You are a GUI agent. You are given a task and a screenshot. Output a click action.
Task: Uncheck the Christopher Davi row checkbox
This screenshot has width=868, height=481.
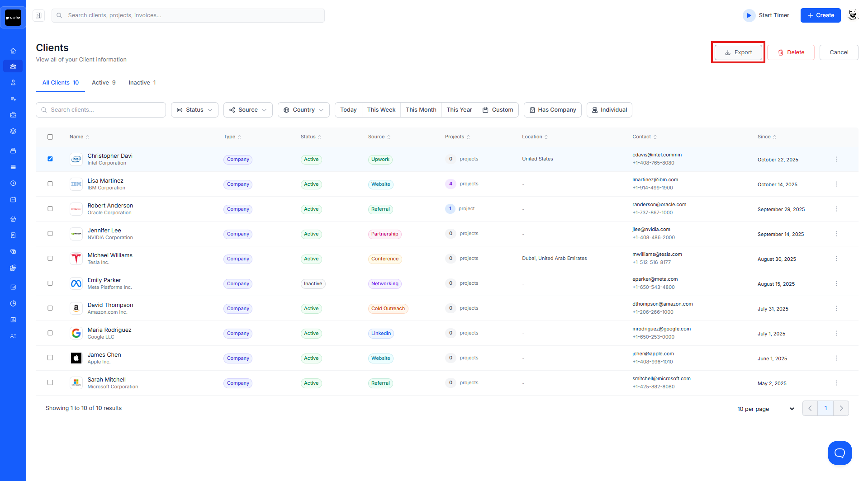(x=50, y=159)
